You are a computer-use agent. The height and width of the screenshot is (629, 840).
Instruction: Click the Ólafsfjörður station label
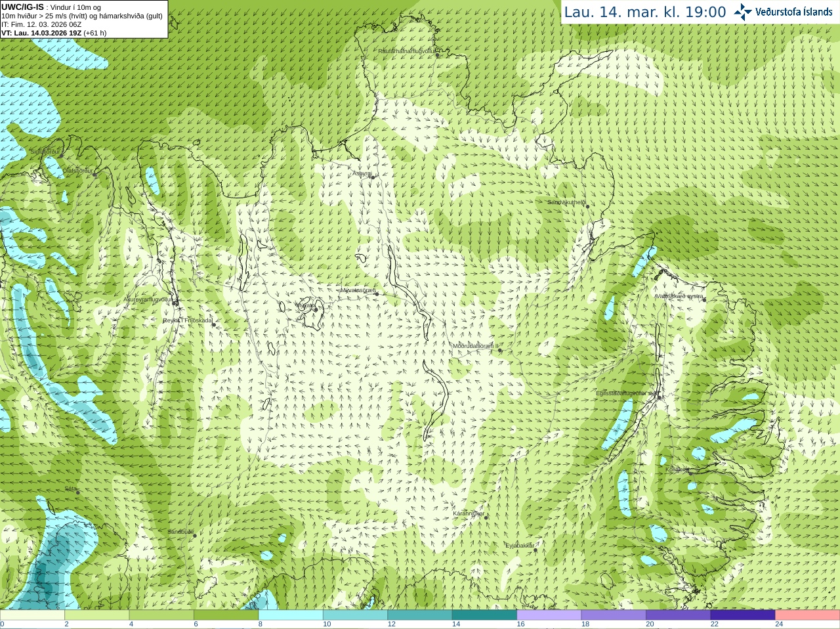(x=77, y=171)
